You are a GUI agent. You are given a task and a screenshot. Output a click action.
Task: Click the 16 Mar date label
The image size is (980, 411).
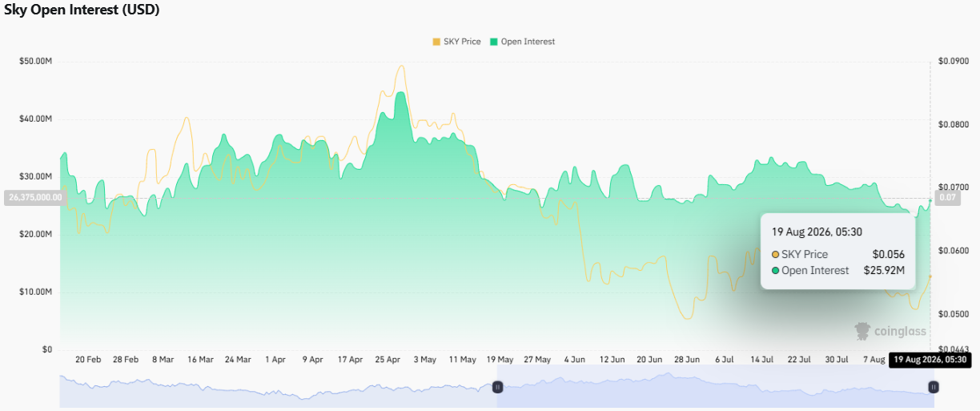coord(200,360)
